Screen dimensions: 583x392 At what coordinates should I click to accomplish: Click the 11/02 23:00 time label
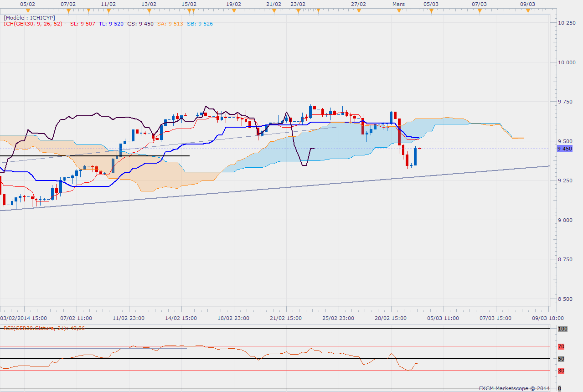129,318
